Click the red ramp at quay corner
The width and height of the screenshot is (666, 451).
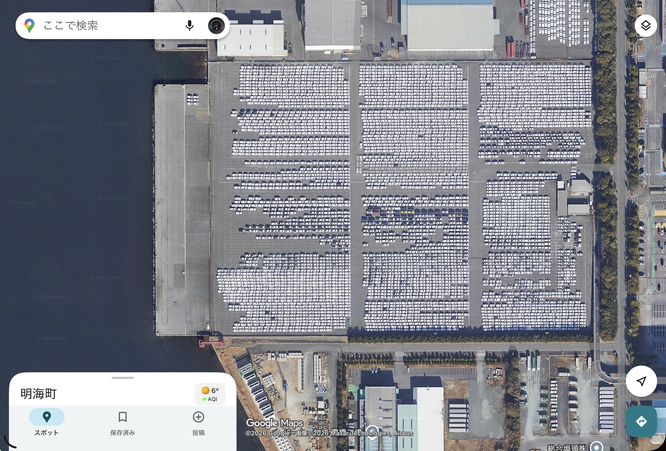pyautogui.click(x=210, y=339)
